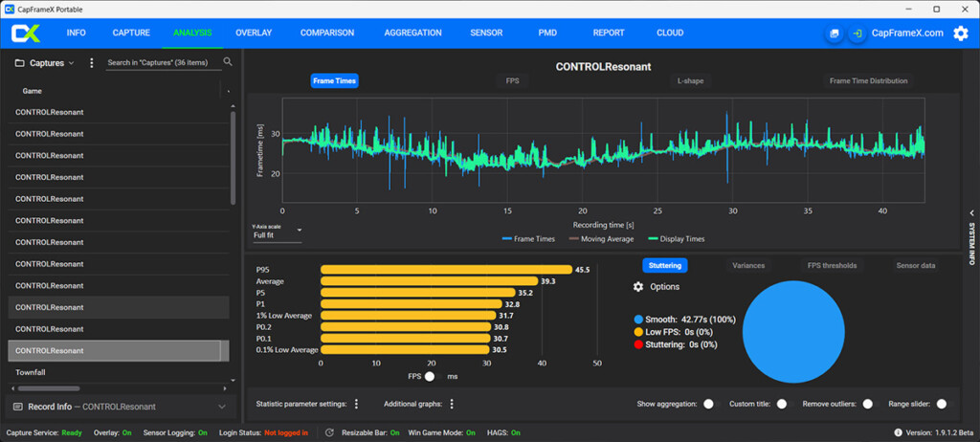The width and height of the screenshot is (980, 442).
Task: Select the ANALYSIS tab
Action: point(192,33)
